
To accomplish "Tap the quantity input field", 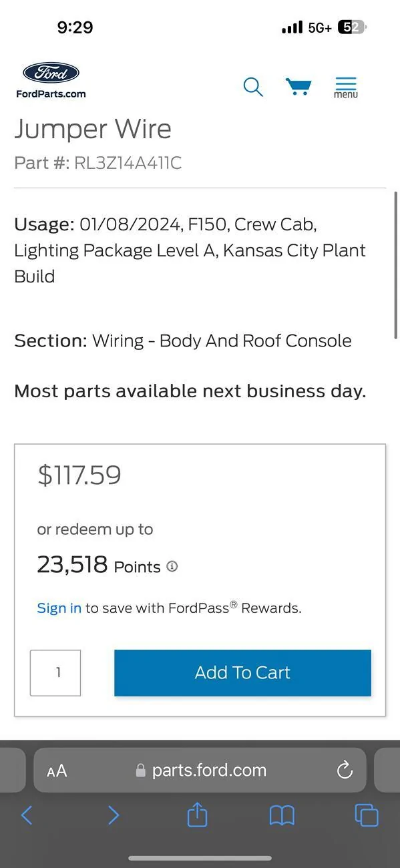I will pyautogui.click(x=55, y=672).
